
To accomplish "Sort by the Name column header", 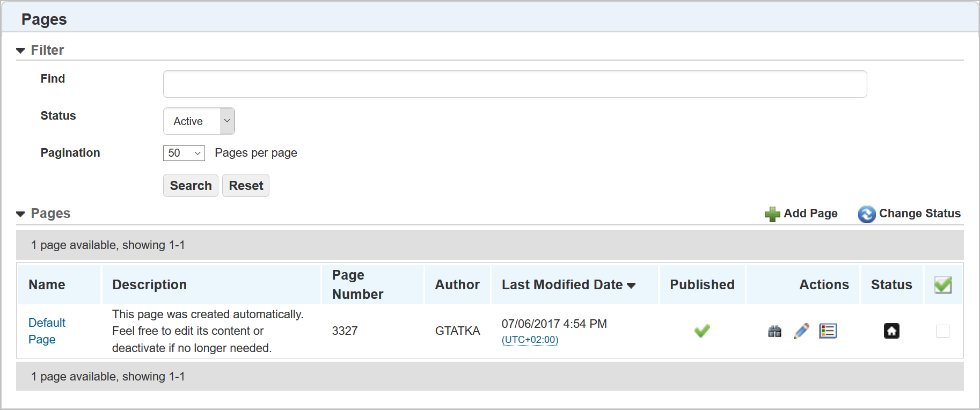I will coord(47,285).
